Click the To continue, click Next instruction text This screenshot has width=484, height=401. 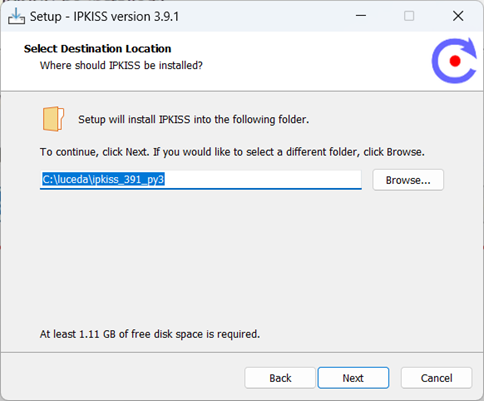[x=232, y=152]
